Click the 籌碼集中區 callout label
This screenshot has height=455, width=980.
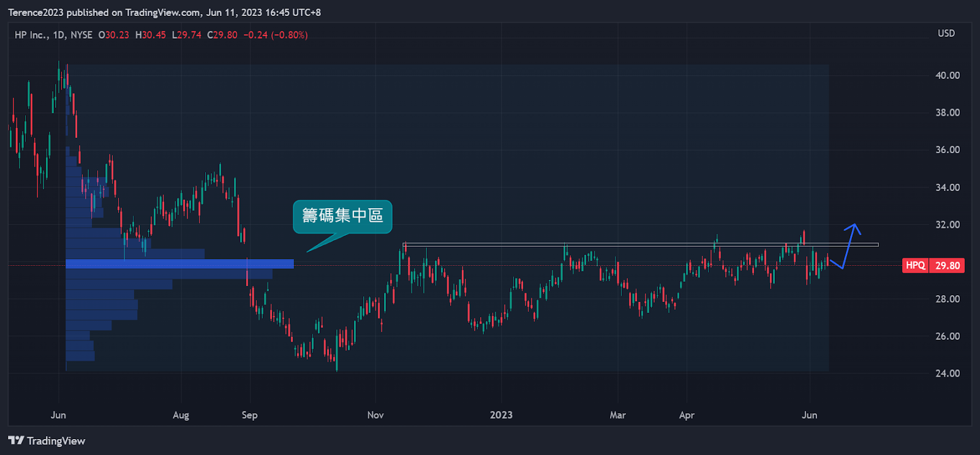(x=342, y=216)
